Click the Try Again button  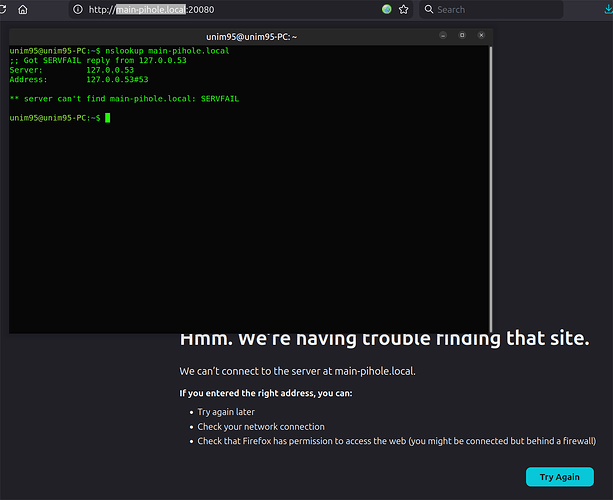coord(559,477)
